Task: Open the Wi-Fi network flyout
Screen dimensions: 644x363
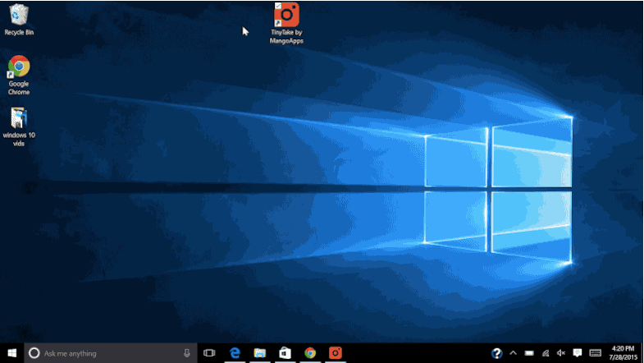Action: [x=546, y=353]
